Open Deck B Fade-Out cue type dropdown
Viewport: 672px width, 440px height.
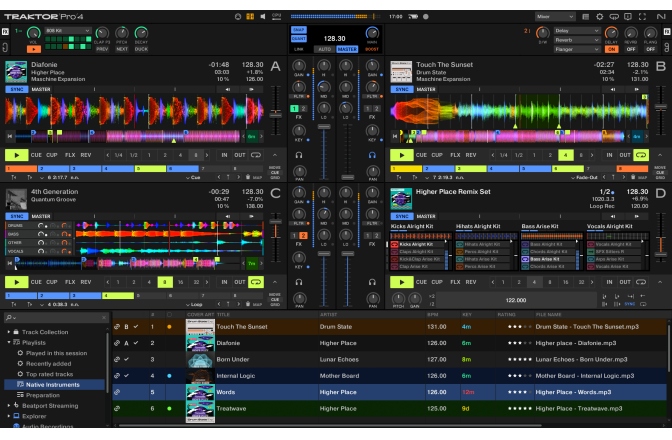pyautogui.click(x=585, y=177)
